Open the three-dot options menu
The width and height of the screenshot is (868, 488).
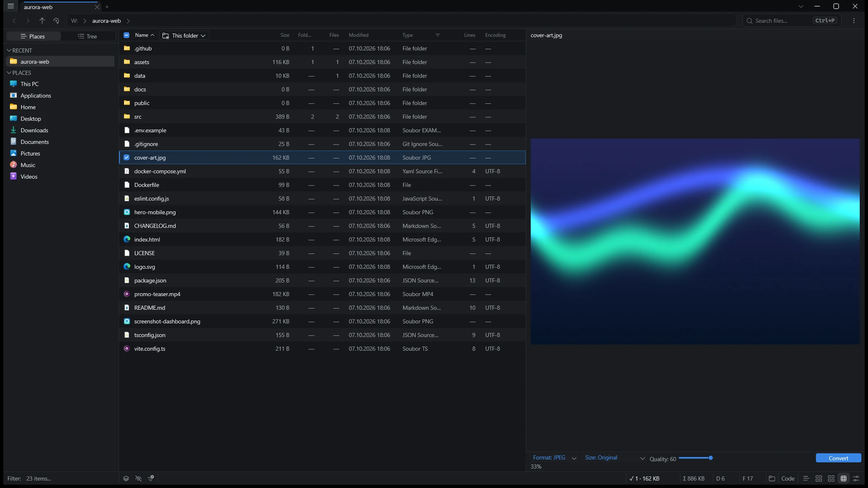[854, 21]
